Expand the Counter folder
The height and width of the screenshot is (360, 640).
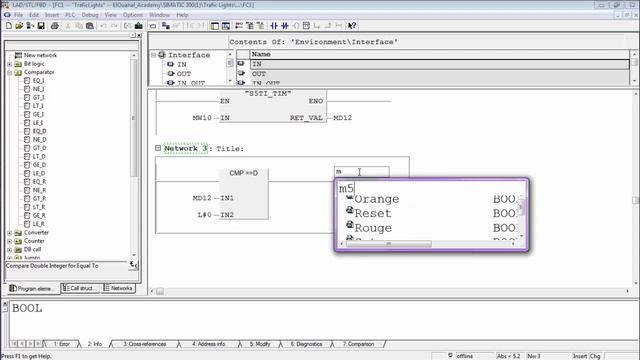pos(10,241)
